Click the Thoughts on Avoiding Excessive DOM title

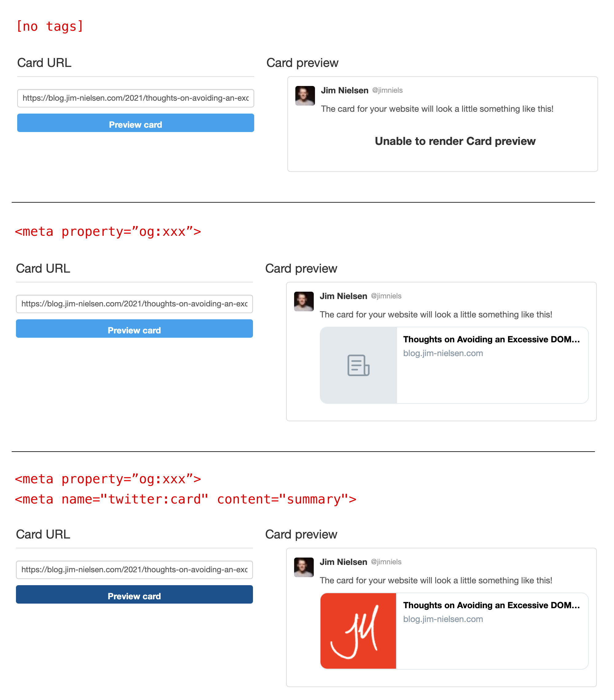pyautogui.click(x=492, y=339)
